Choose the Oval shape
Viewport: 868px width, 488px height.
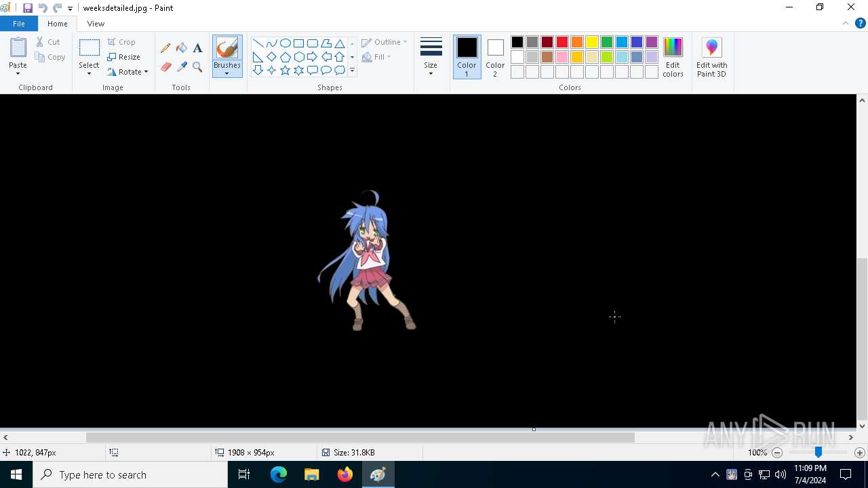[285, 43]
